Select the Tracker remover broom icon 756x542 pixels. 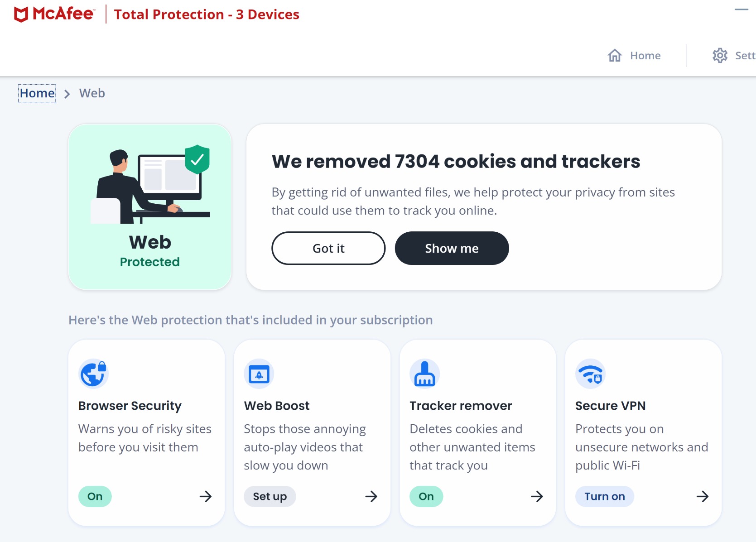tap(424, 374)
